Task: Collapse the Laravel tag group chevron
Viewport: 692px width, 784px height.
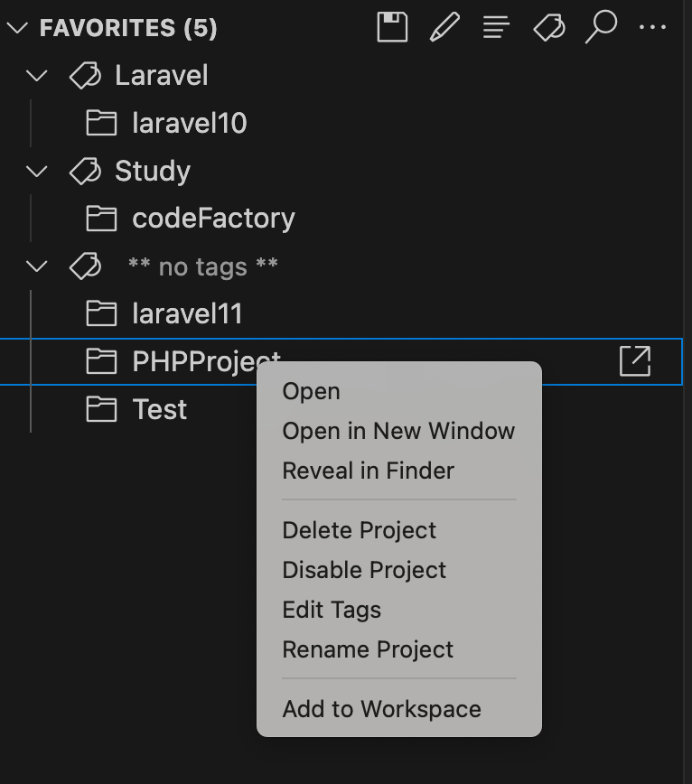Action: 36,76
